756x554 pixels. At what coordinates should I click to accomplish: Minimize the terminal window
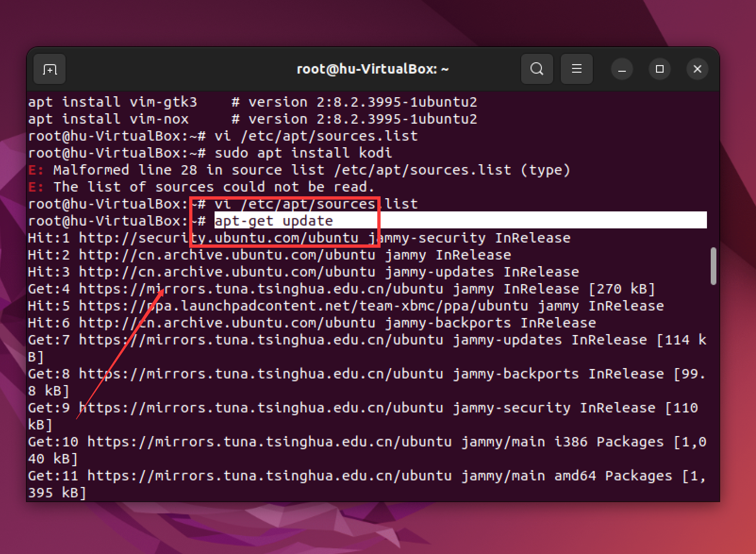[x=622, y=69]
